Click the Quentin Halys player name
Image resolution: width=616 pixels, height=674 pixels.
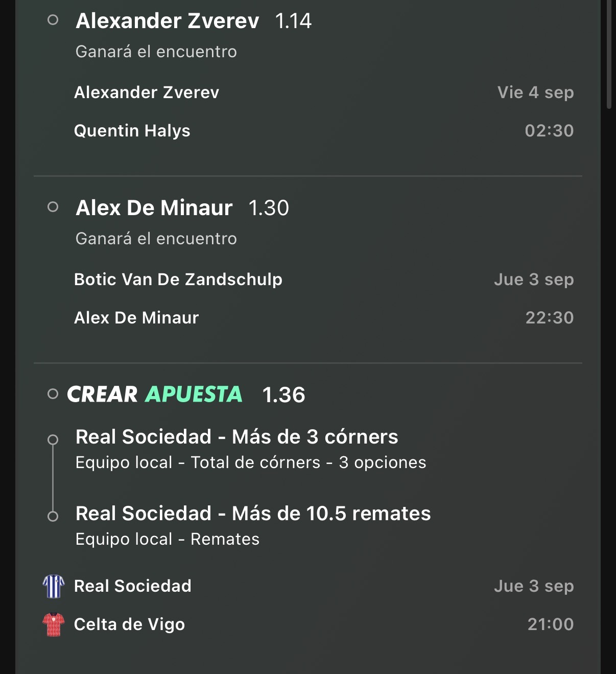(132, 131)
